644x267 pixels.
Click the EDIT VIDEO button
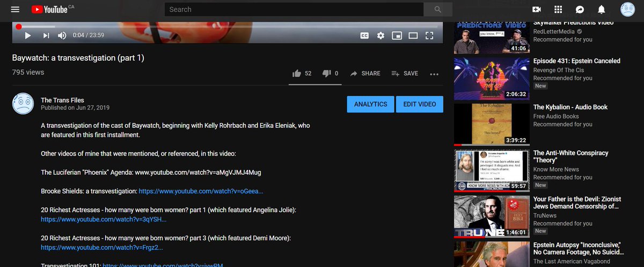point(420,104)
